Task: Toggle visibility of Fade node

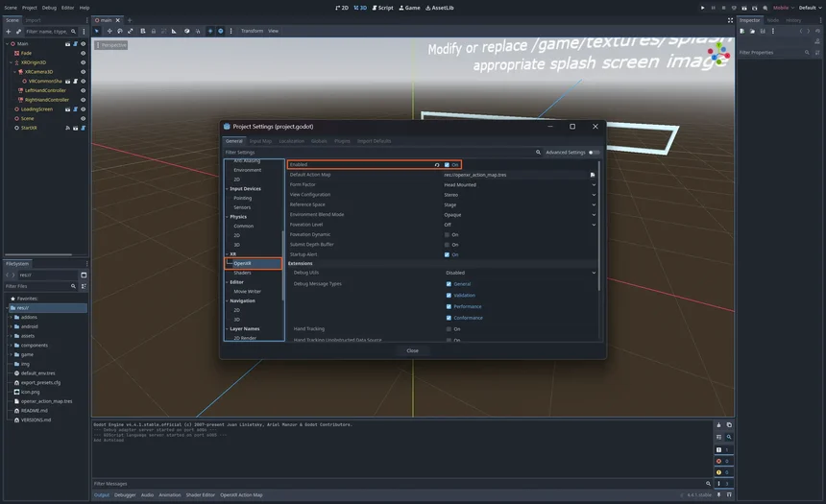Action: tap(83, 53)
